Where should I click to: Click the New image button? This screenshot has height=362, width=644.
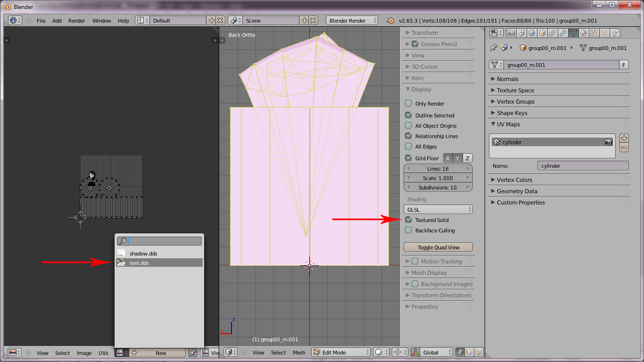tap(160, 353)
